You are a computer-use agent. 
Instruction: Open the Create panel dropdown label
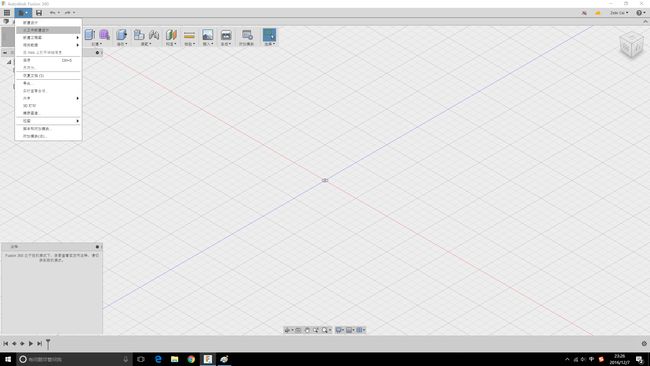[96, 44]
